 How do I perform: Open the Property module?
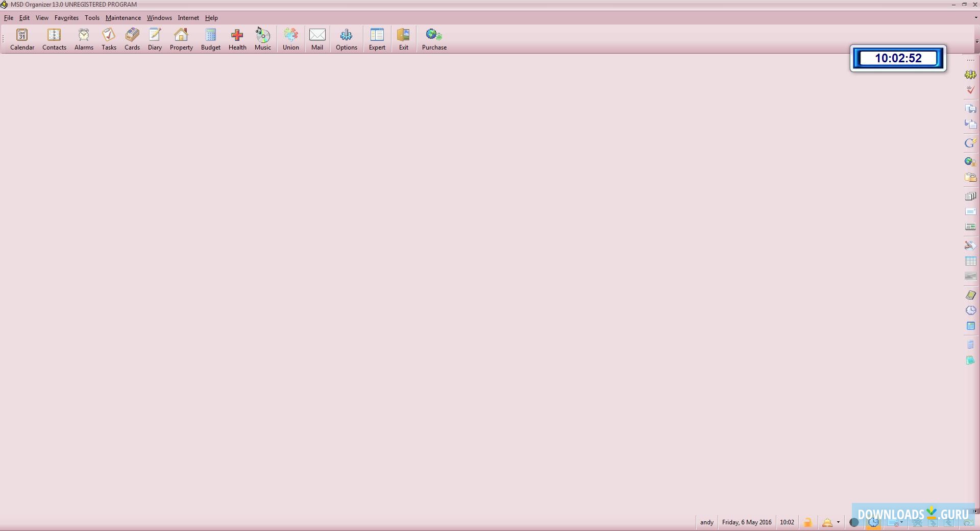point(181,39)
